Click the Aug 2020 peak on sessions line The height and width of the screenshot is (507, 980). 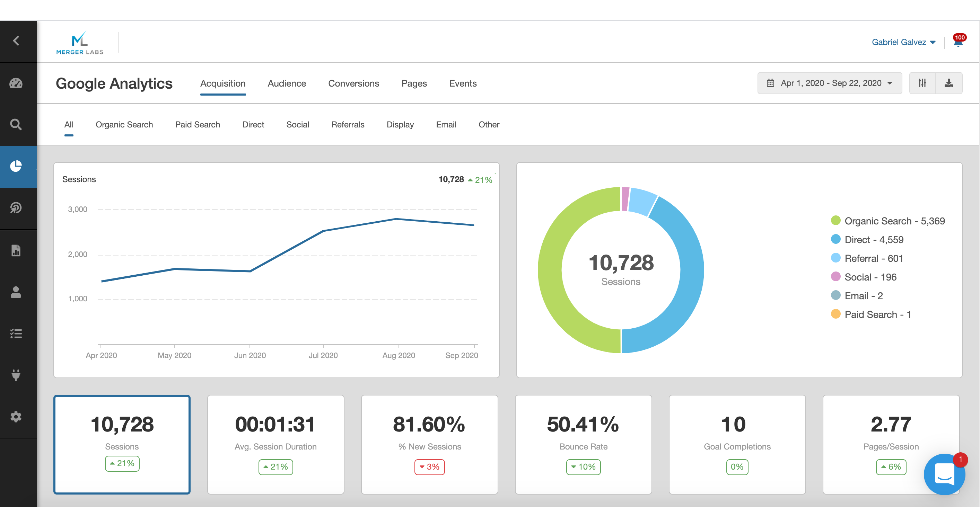click(396, 219)
